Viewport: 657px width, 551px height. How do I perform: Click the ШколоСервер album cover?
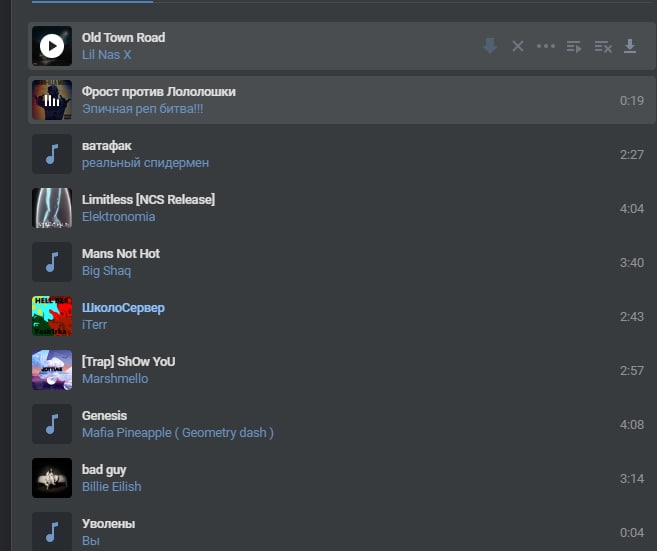pyautogui.click(x=52, y=316)
